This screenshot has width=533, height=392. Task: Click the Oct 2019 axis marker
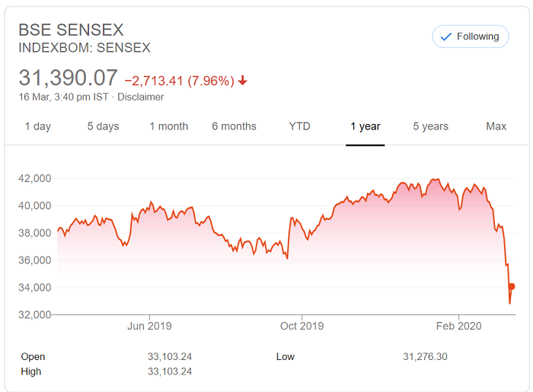[302, 326]
